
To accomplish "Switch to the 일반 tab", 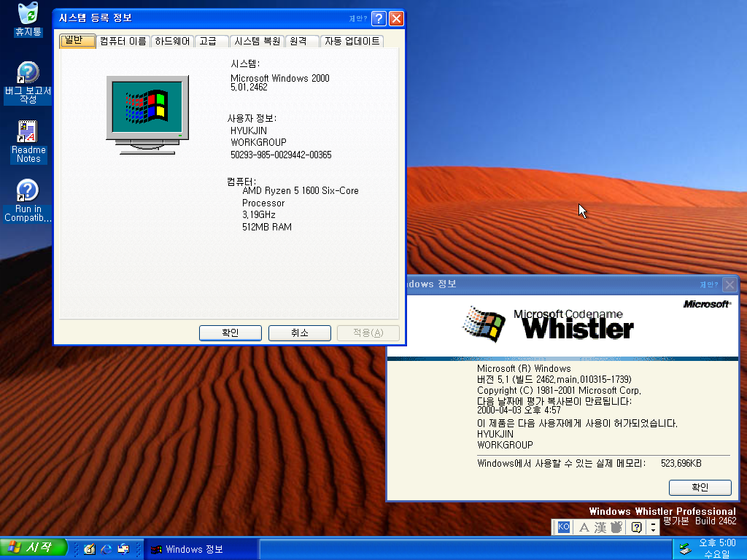I will (77, 41).
